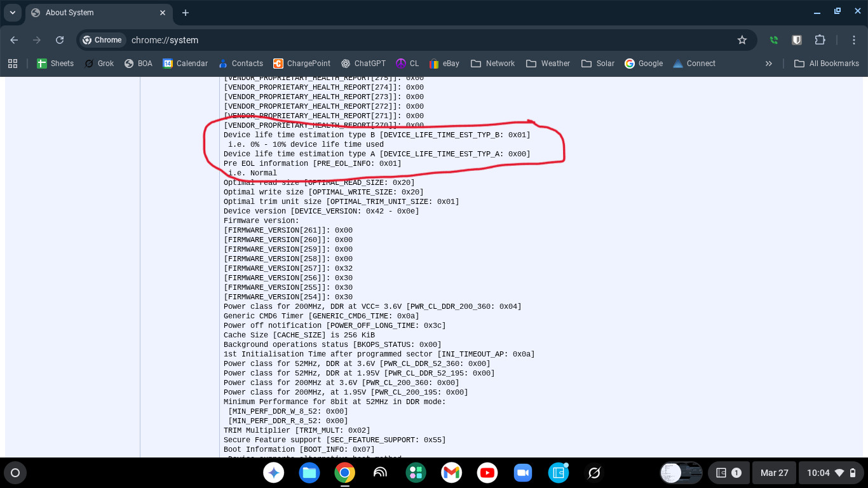The image size is (868, 488).
Task: Open the crossed-circle app in shelf
Action: (594, 473)
